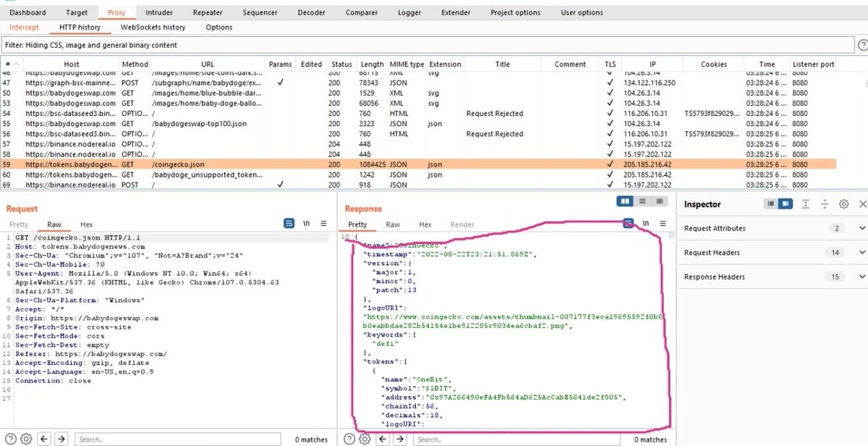Screen dimensions: 868x446
Task: Sort history by Length column
Action: click(x=372, y=64)
